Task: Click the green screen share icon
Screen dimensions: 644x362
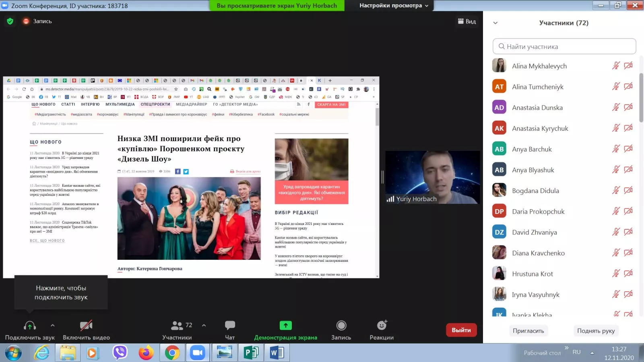Action: pyautogui.click(x=285, y=325)
